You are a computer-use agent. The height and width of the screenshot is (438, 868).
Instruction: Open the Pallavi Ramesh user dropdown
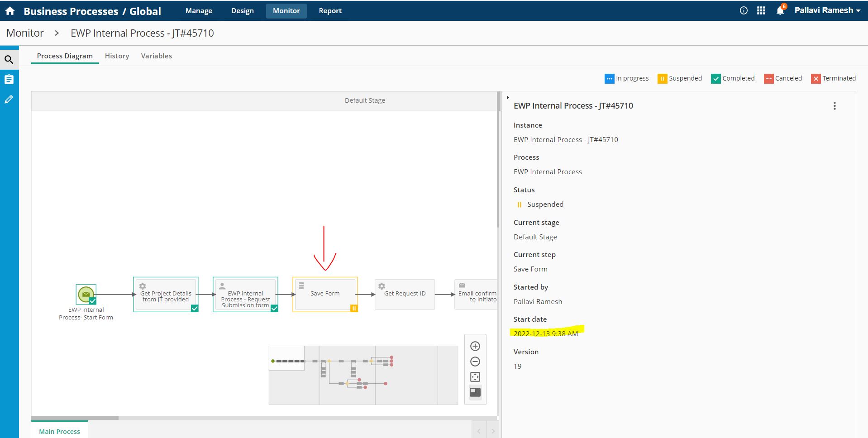coord(827,11)
